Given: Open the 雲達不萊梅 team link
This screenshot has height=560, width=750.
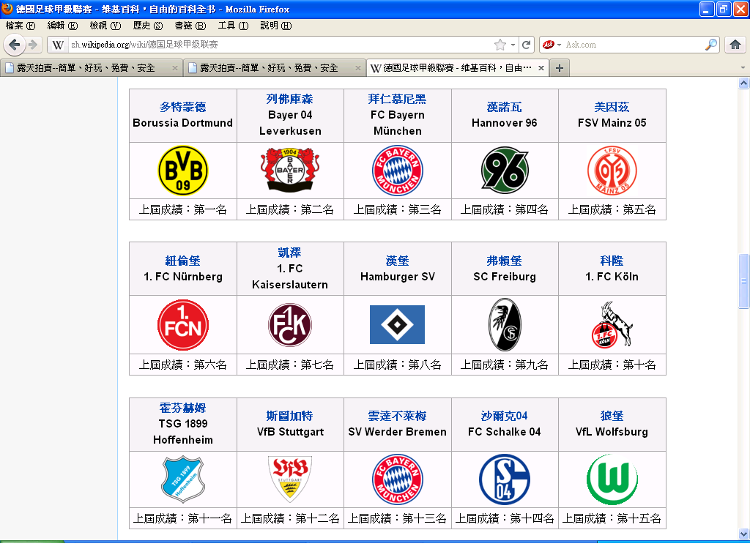Looking at the screenshot, I should [397, 416].
